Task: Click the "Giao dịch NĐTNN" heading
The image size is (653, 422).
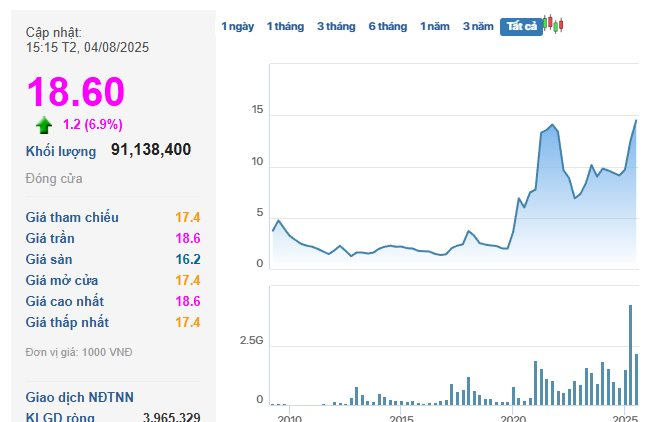Action: [x=79, y=396]
